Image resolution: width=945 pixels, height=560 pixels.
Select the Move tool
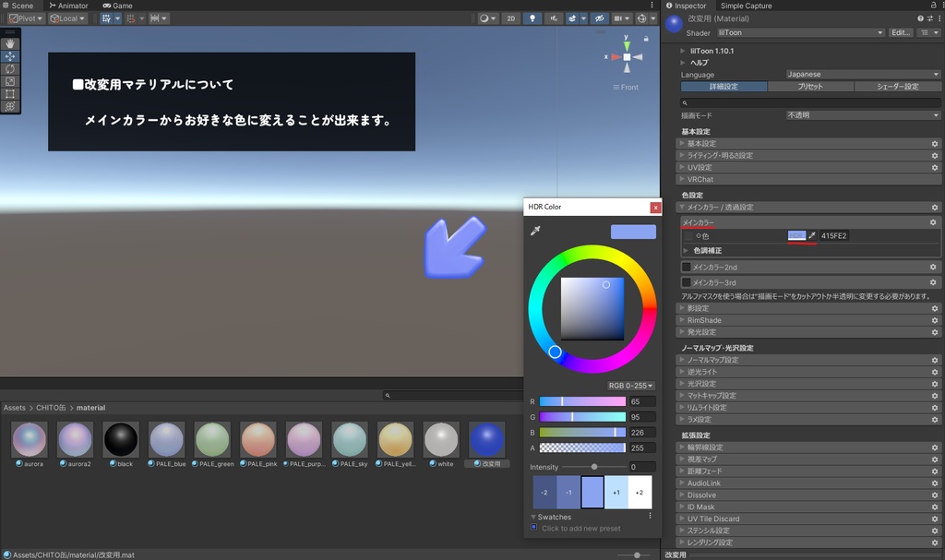(x=10, y=56)
